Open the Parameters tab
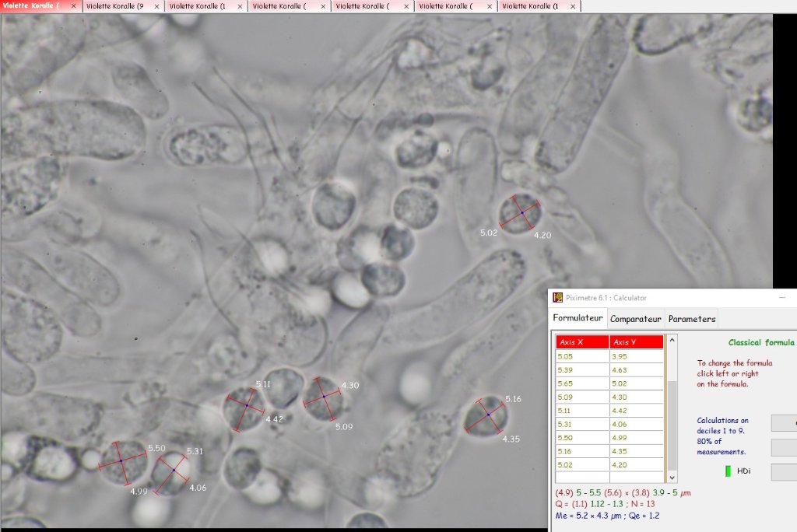797x532 pixels. [x=692, y=319]
